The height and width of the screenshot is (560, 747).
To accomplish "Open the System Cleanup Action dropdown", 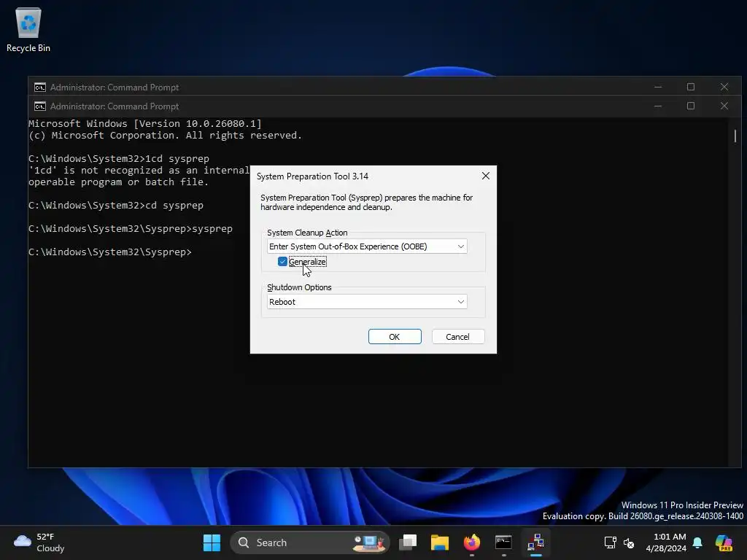I will (367, 246).
